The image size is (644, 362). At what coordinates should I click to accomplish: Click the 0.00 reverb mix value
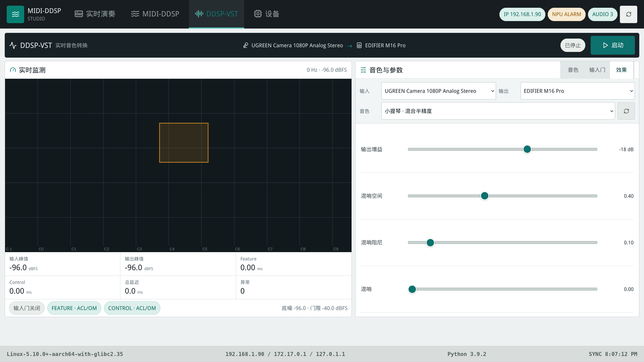[x=629, y=289]
